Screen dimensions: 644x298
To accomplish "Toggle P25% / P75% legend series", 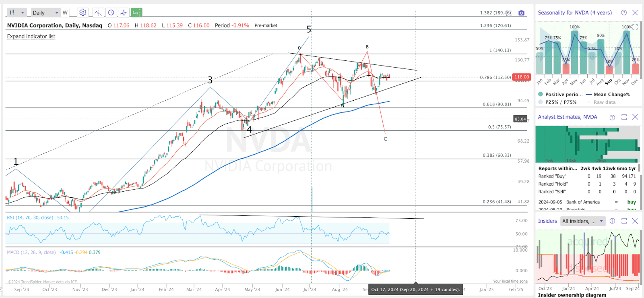I will click(557, 102).
